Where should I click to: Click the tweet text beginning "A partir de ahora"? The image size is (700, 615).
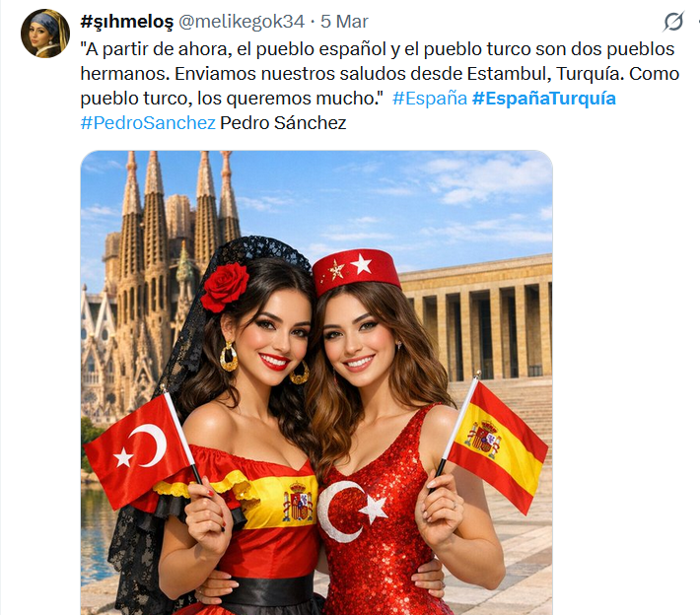(380, 74)
